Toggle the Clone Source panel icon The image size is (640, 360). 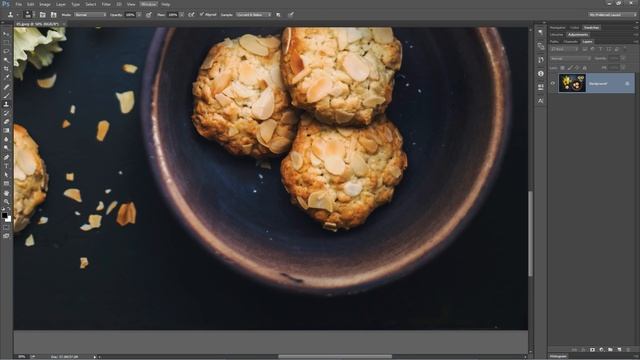click(53, 15)
